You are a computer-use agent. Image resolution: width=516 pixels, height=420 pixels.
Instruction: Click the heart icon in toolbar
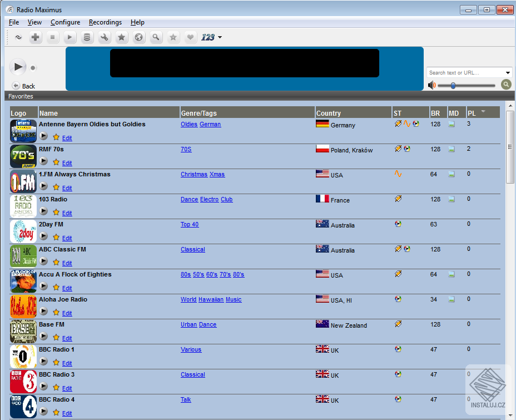(190, 37)
